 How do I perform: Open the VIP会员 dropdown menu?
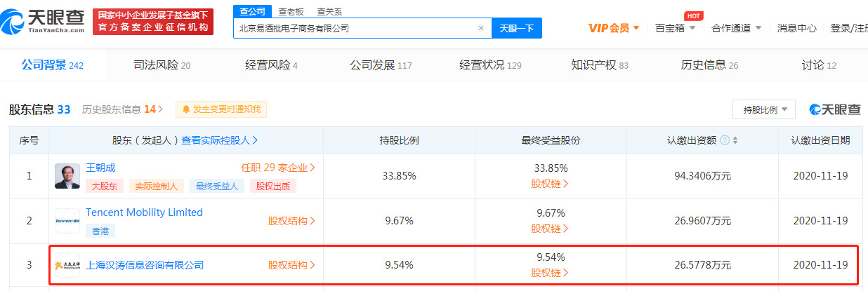614,28
